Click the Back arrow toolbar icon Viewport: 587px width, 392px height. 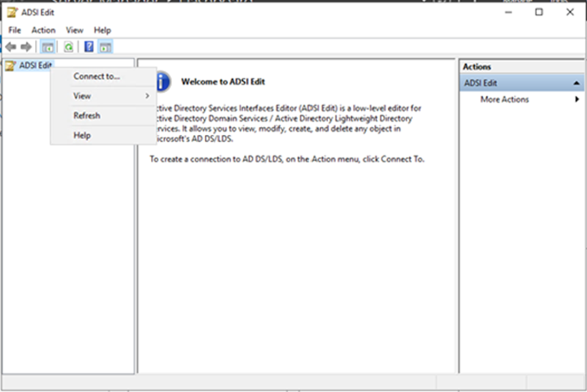click(11, 47)
